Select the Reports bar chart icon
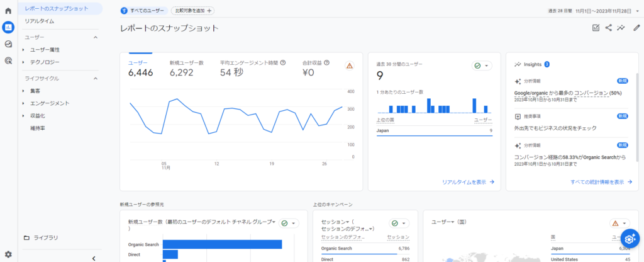 click(x=8, y=27)
